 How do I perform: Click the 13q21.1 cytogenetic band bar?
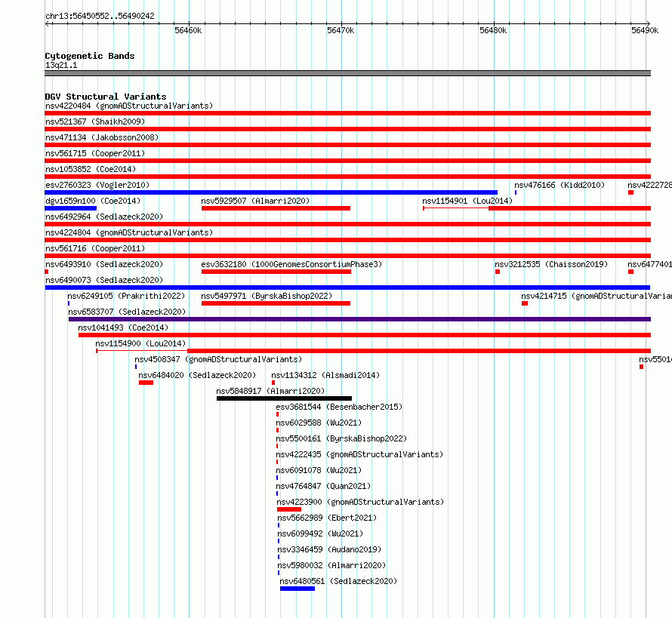tap(347, 73)
